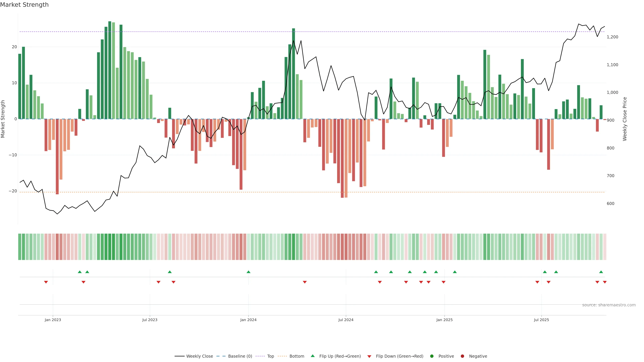Image resolution: width=644 pixels, height=362 pixels.
Task: Click the flip-up triangle at Jan 2024
Action: tap(249, 272)
